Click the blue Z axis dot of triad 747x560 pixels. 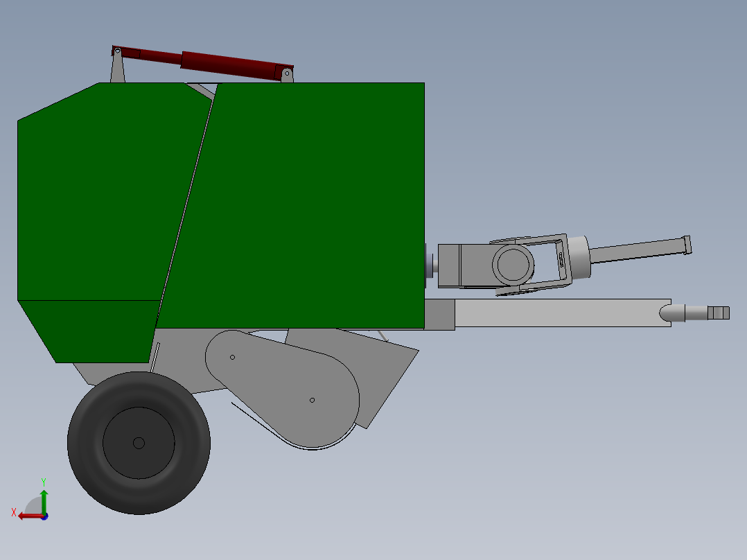(x=45, y=516)
